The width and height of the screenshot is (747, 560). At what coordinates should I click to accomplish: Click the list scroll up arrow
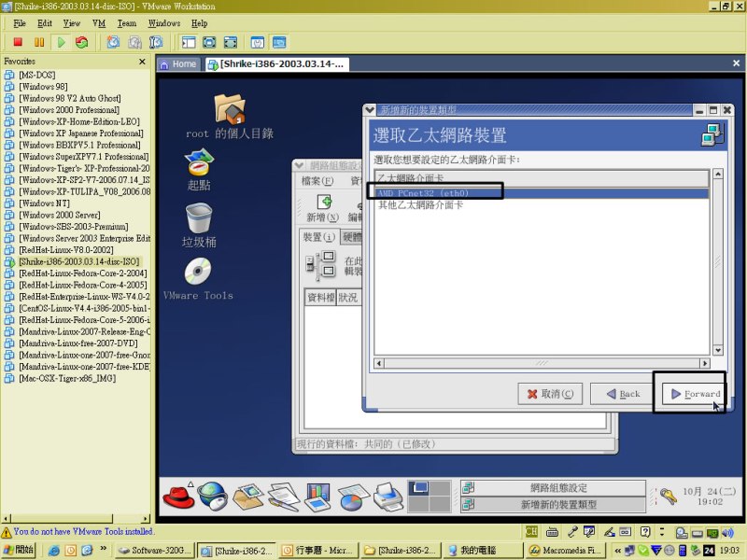[x=718, y=174]
